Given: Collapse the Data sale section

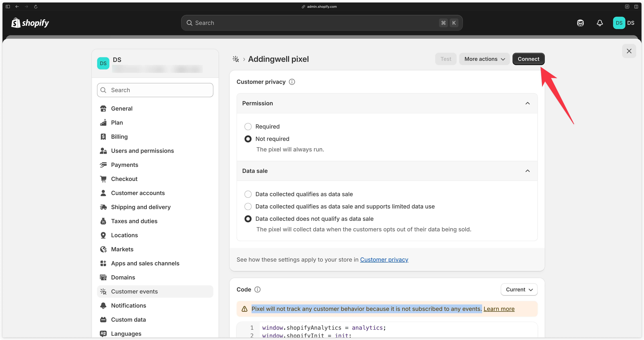Looking at the screenshot, I should pos(528,171).
